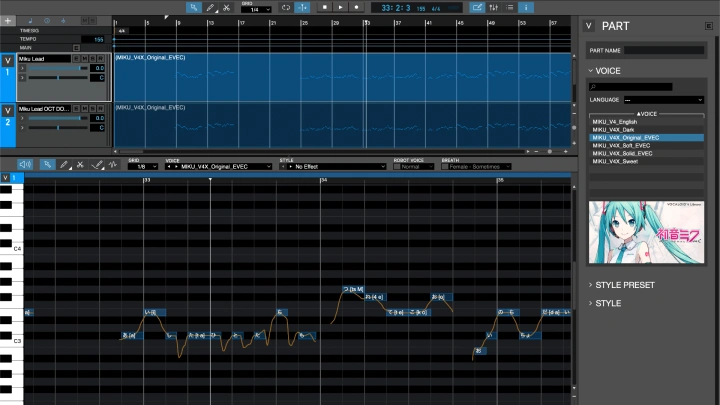The image size is (720, 405).
Task: Switch to previous voice with left arrow
Action: 169,167
